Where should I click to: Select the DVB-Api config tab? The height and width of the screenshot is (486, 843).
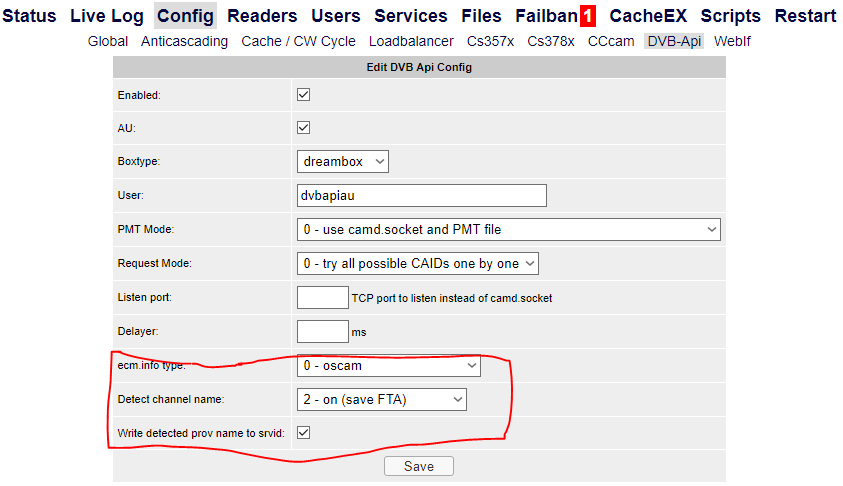pyautogui.click(x=674, y=41)
